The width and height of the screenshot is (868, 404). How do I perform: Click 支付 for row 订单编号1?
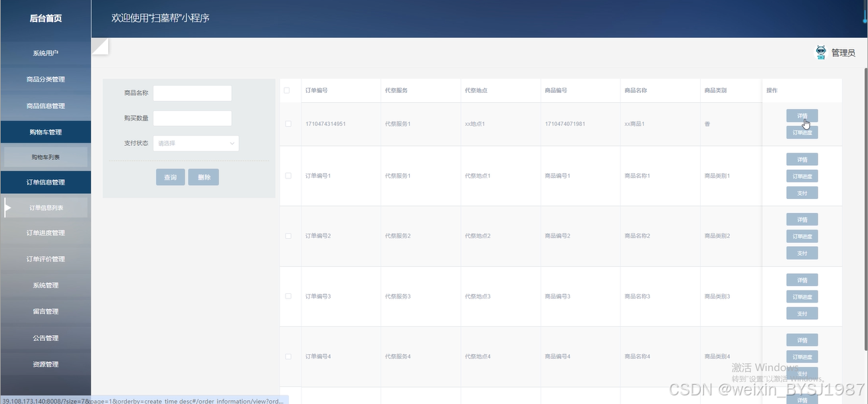click(802, 193)
